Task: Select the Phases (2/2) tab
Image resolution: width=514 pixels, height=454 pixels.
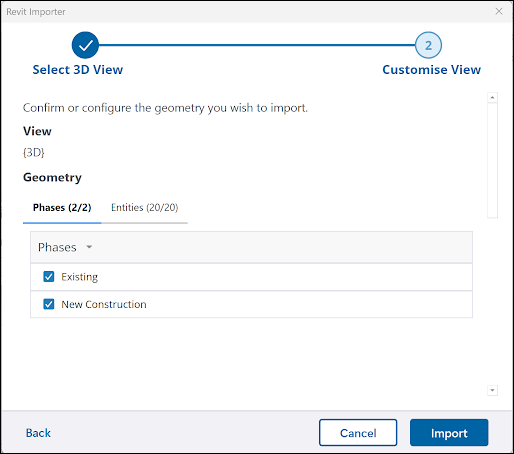Action: coord(62,208)
